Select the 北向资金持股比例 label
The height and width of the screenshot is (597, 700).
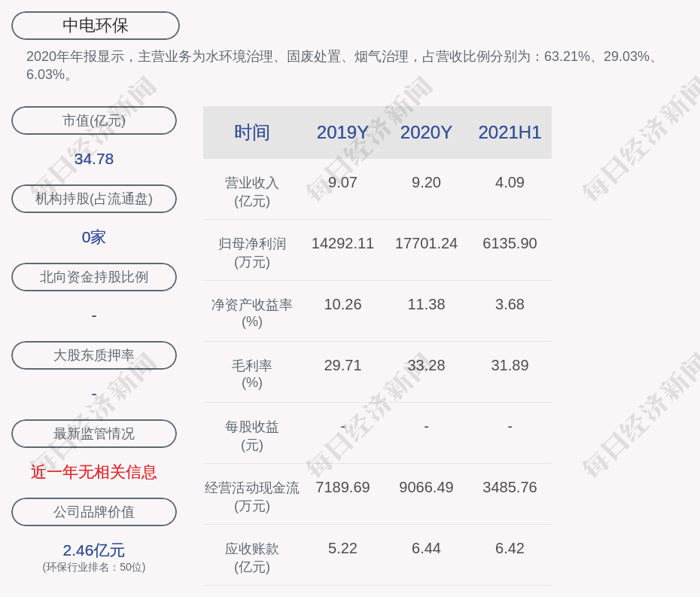(x=94, y=277)
